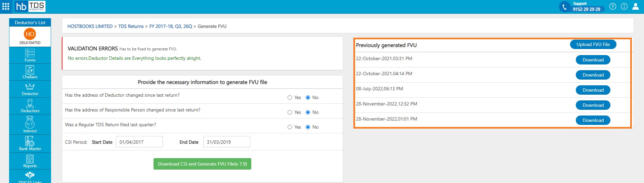Click the Previously generated FVU heading
Image resolution: width=644 pixels, height=183 pixels.
386,45
